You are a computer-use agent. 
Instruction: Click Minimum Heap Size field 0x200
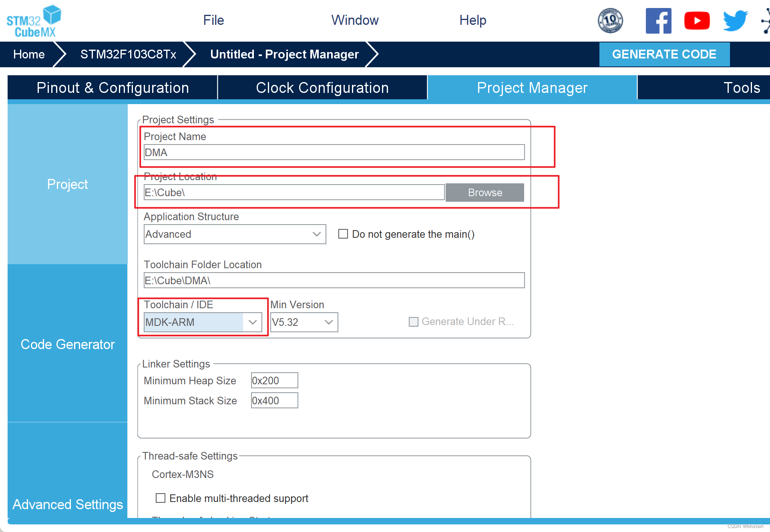click(274, 380)
